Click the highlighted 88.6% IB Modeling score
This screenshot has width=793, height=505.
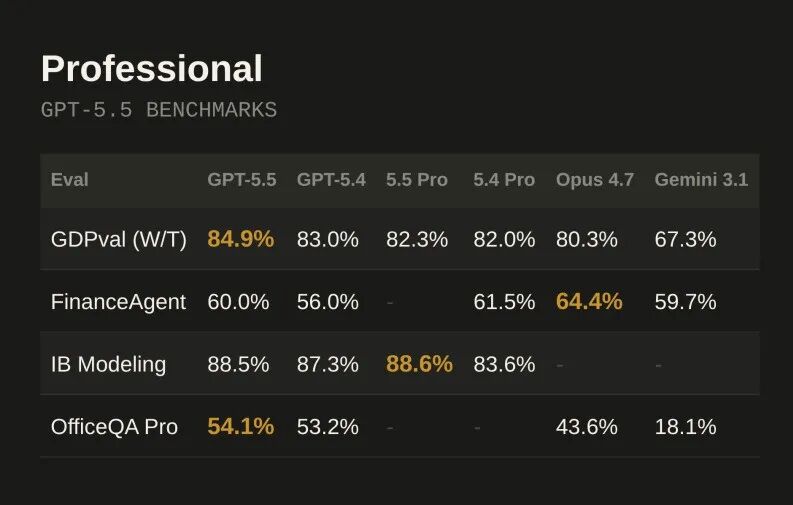coord(419,365)
